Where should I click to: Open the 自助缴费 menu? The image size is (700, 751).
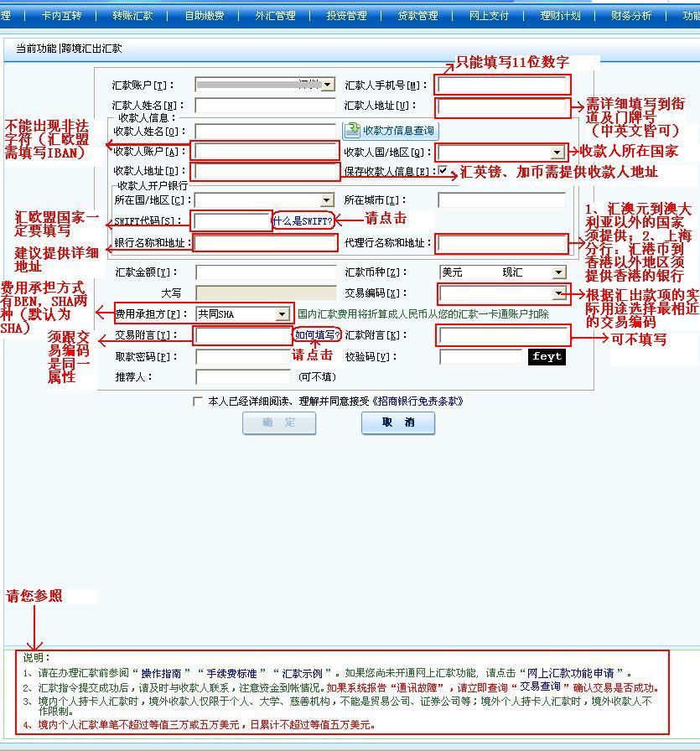(x=204, y=16)
